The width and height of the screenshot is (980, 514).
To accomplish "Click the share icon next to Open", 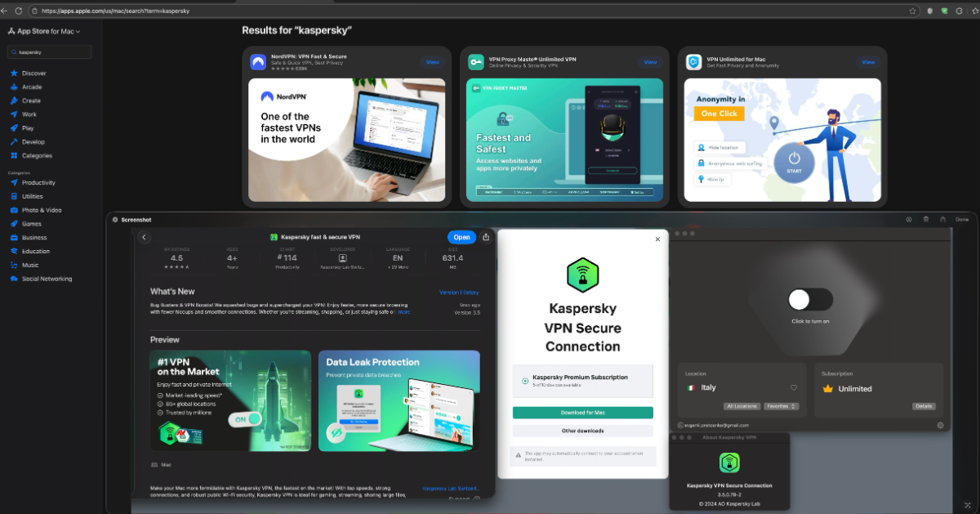I will (486, 237).
